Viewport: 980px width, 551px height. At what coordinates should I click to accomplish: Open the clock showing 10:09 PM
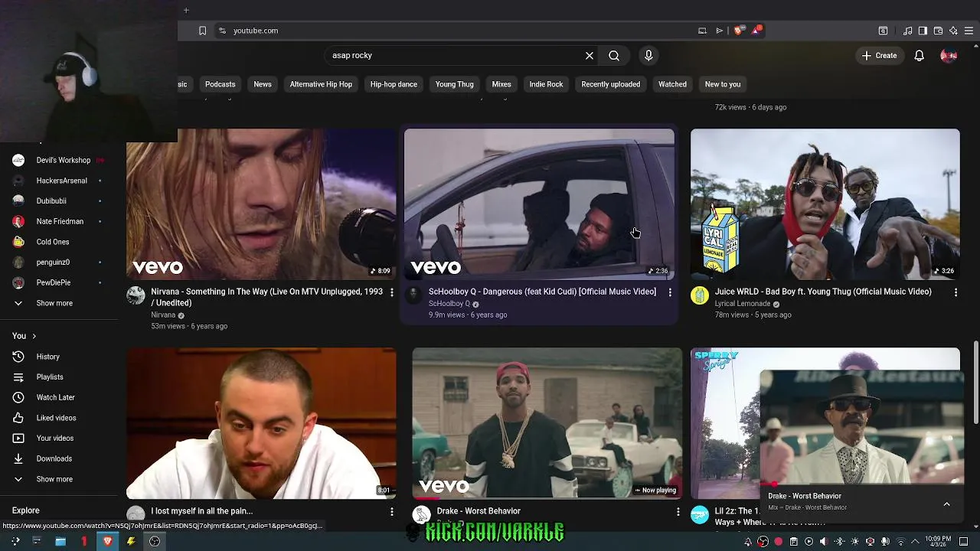coord(939,542)
